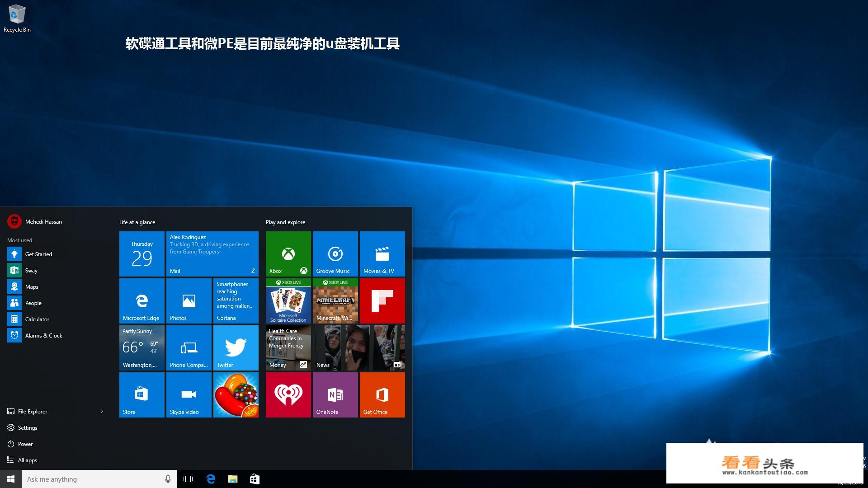Open the Flipboard tile

point(382,301)
